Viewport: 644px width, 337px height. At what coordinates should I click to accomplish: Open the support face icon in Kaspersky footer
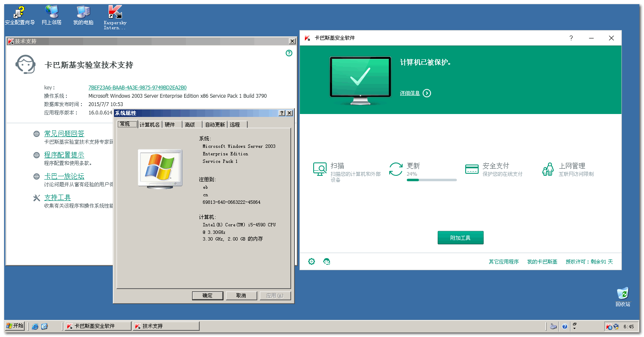pyautogui.click(x=327, y=261)
